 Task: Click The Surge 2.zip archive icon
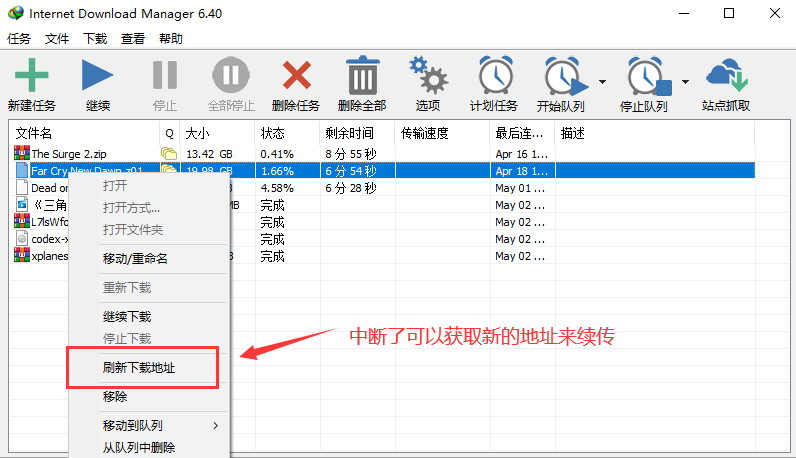(22, 153)
